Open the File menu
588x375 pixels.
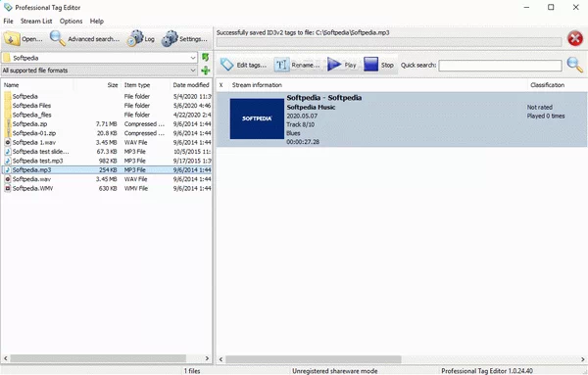pos(8,21)
